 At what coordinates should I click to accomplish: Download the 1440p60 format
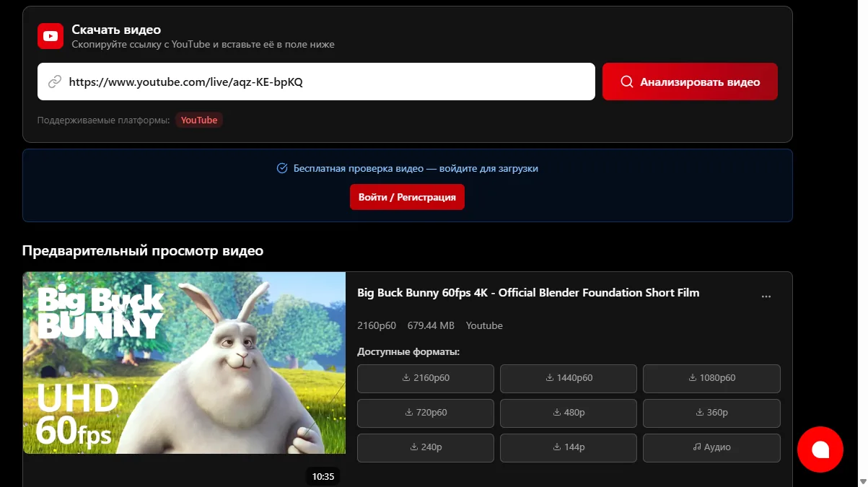(569, 378)
